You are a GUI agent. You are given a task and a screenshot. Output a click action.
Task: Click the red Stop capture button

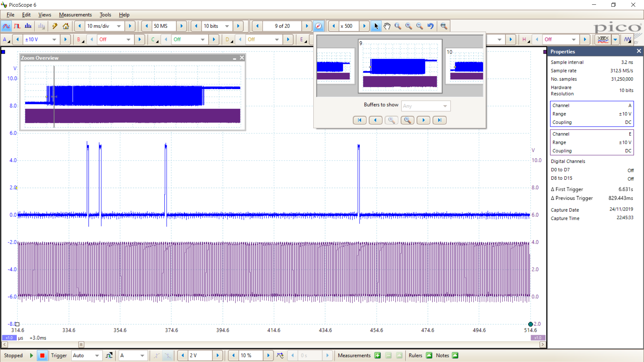42,355
